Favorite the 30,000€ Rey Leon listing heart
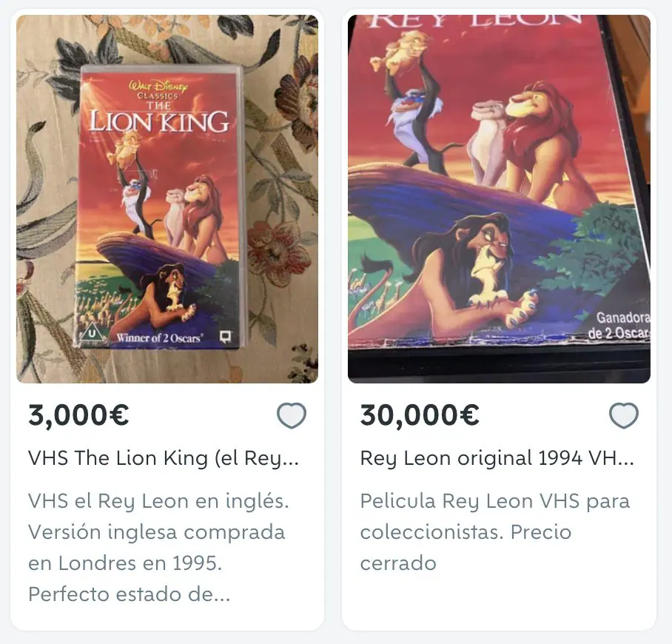This screenshot has width=672, height=644. [x=624, y=415]
